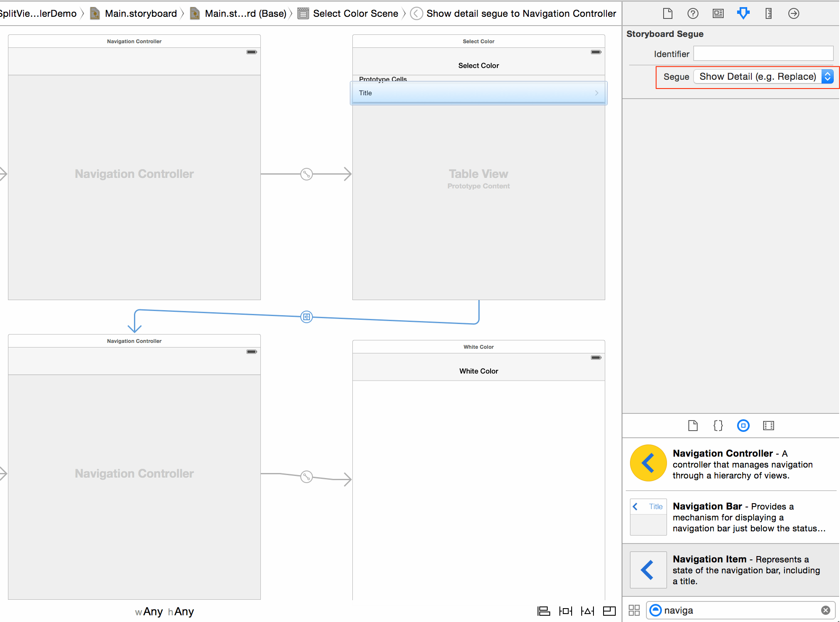Viewport: 840px width, 622px height.
Task: Open the Code Snippet library
Action: point(718,426)
